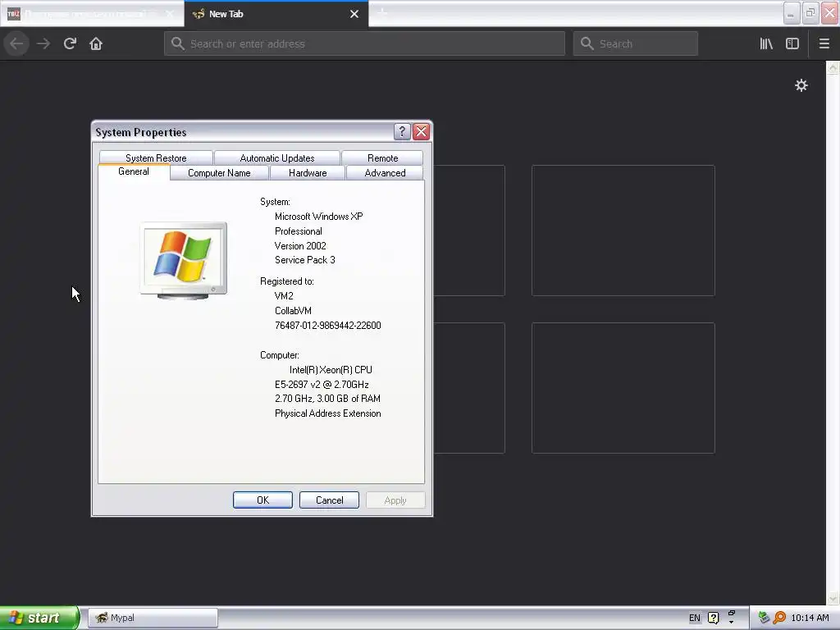
Task: Click the Physical Address Extension text
Action: (x=328, y=413)
